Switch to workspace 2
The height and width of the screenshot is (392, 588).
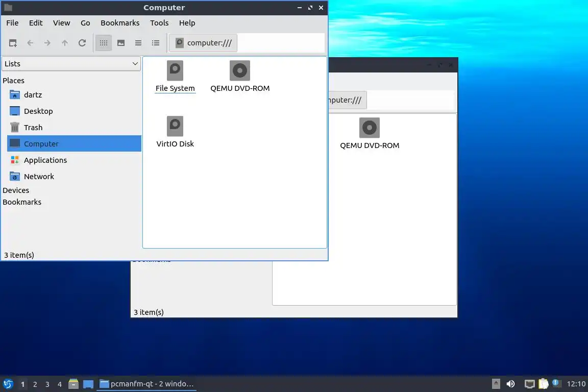pyautogui.click(x=35, y=384)
